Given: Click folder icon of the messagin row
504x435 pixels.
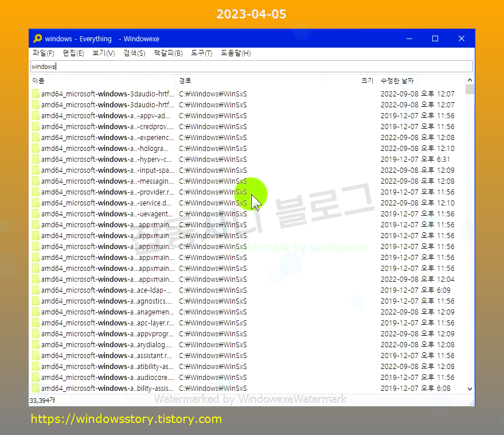Looking at the screenshot, I should tap(36, 181).
